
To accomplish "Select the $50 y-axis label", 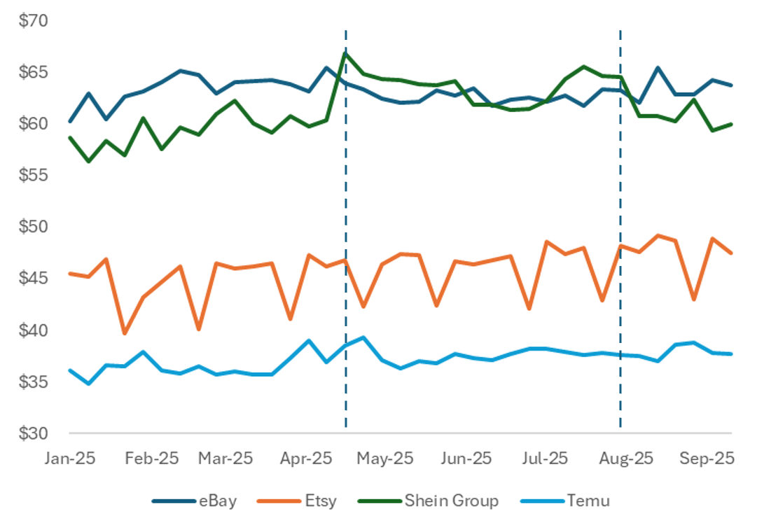I will [x=33, y=227].
